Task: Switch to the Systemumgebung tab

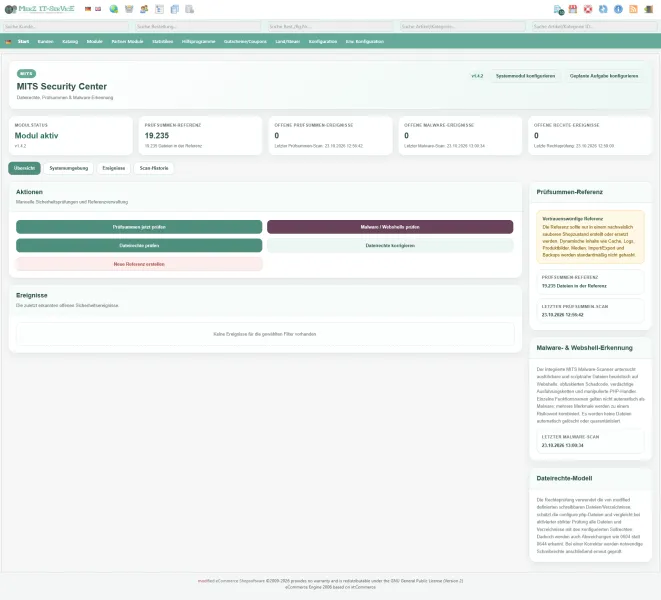Action: pyautogui.click(x=69, y=168)
